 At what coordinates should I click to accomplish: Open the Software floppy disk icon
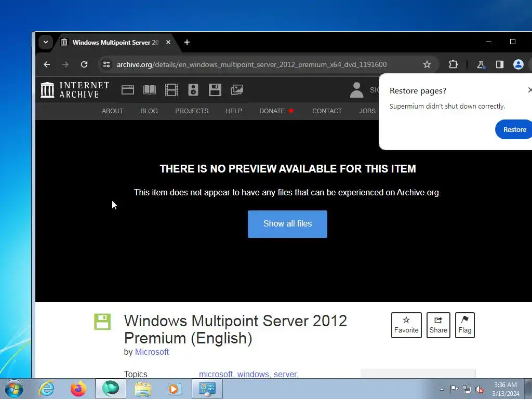click(x=215, y=90)
